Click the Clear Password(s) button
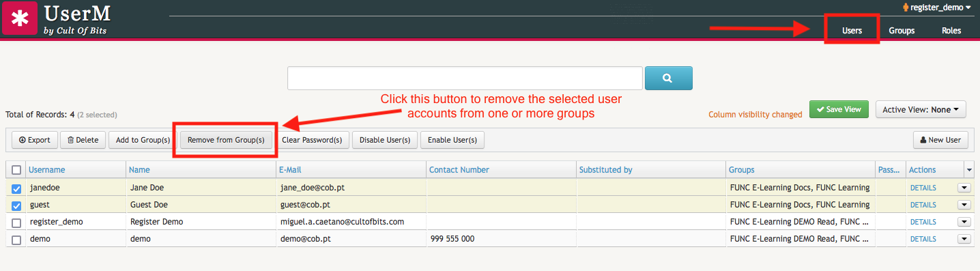Screen dimensions: 980x271 [312, 140]
